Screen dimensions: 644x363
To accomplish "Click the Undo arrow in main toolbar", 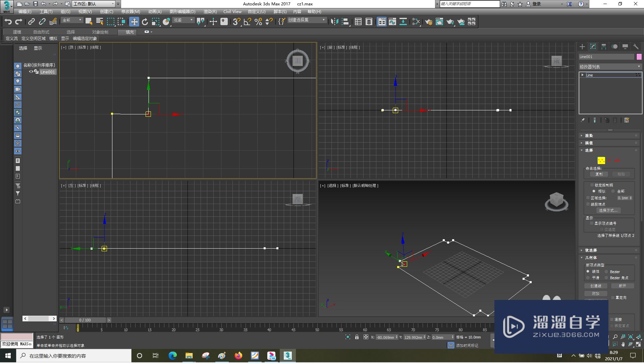I will pyautogui.click(x=8, y=22).
